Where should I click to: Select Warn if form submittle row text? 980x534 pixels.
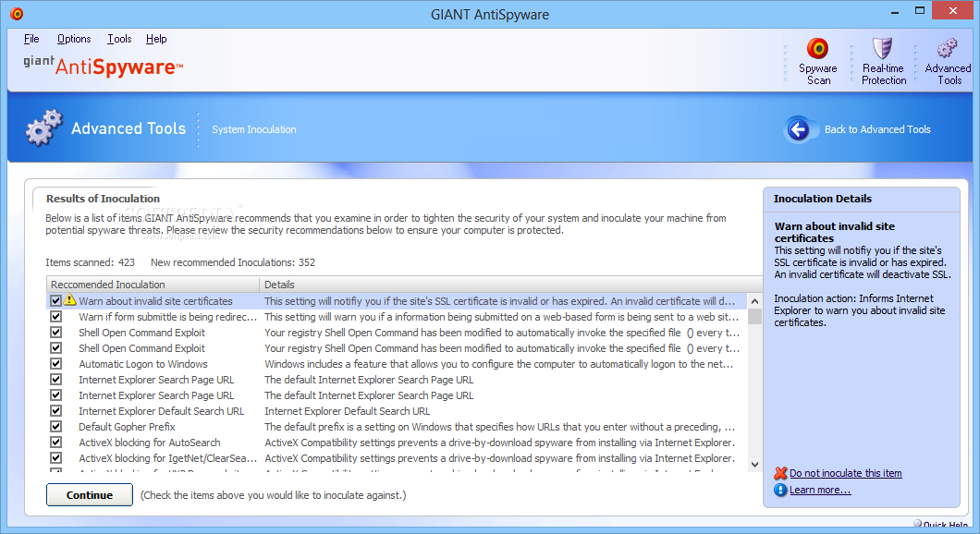(x=167, y=317)
